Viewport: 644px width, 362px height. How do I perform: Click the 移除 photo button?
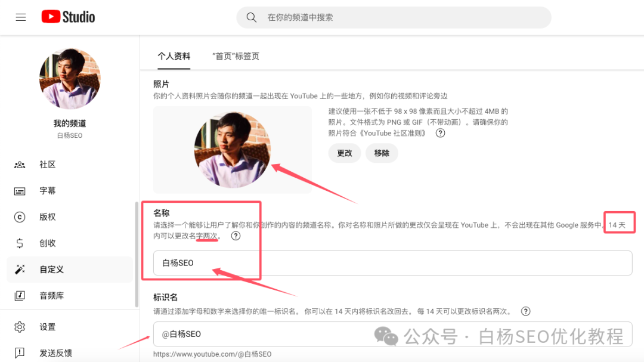point(382,153)
